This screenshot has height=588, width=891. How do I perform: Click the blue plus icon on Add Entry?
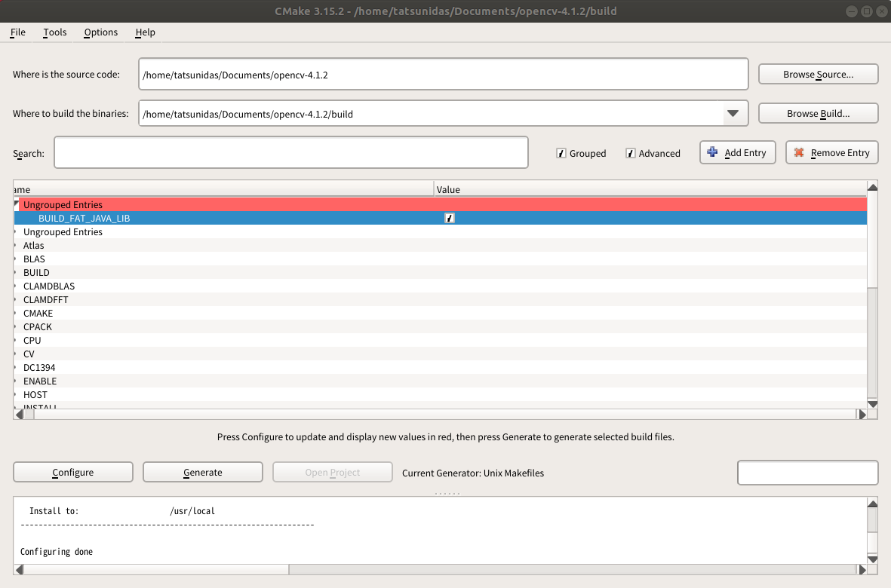pos(712,152)
